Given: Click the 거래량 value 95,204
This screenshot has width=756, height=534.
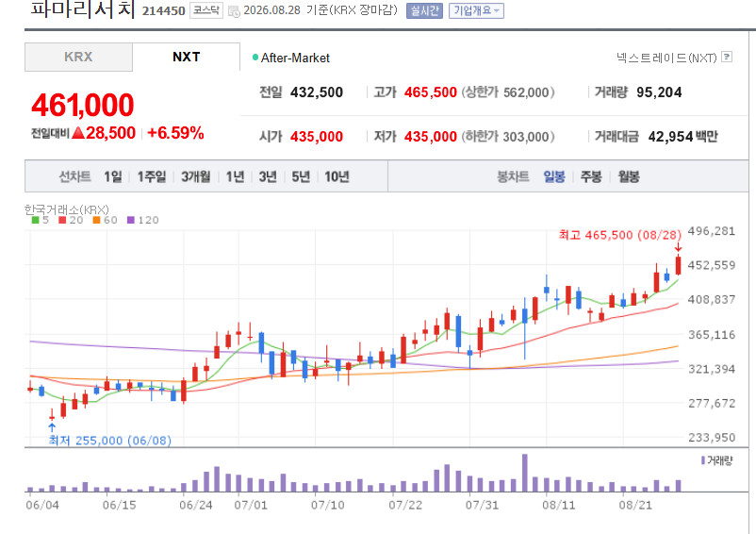Looking at the screenshot, I should (659, 92).
